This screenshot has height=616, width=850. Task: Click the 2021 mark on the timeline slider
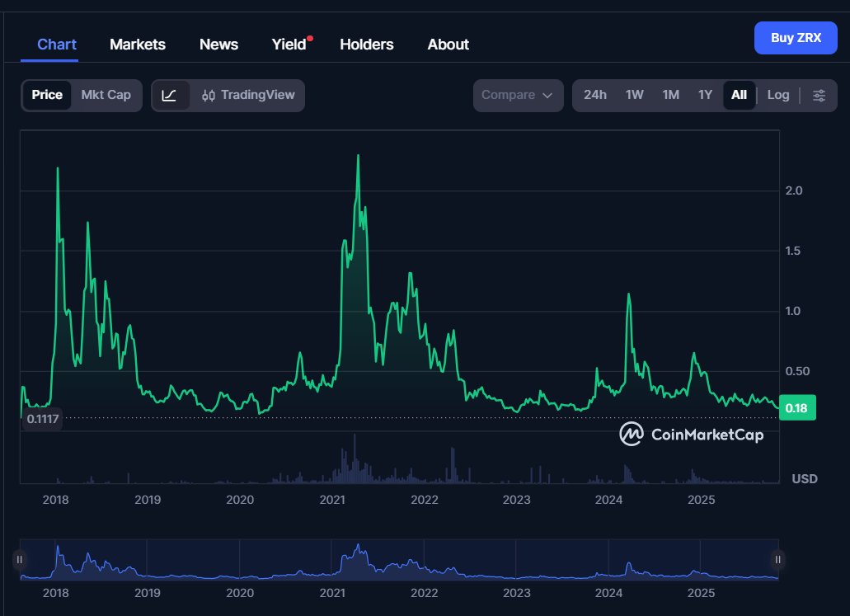(x=332, y=593)
